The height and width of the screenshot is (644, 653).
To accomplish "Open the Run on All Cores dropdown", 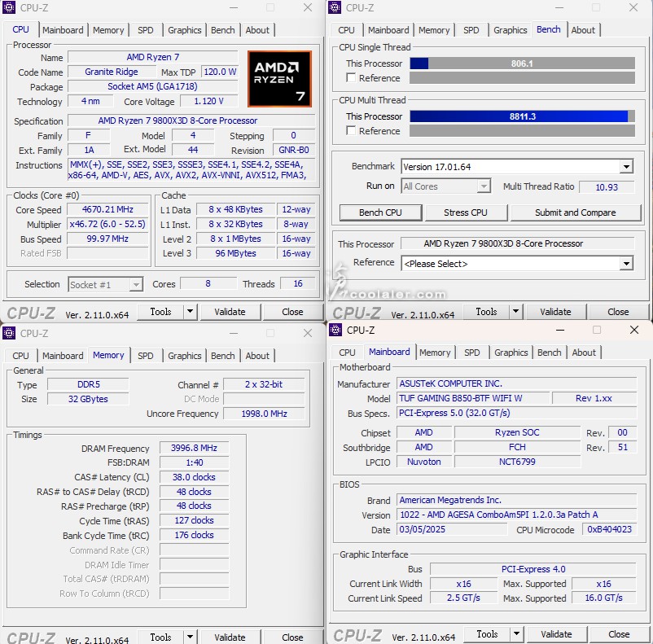I will [484, 186].
